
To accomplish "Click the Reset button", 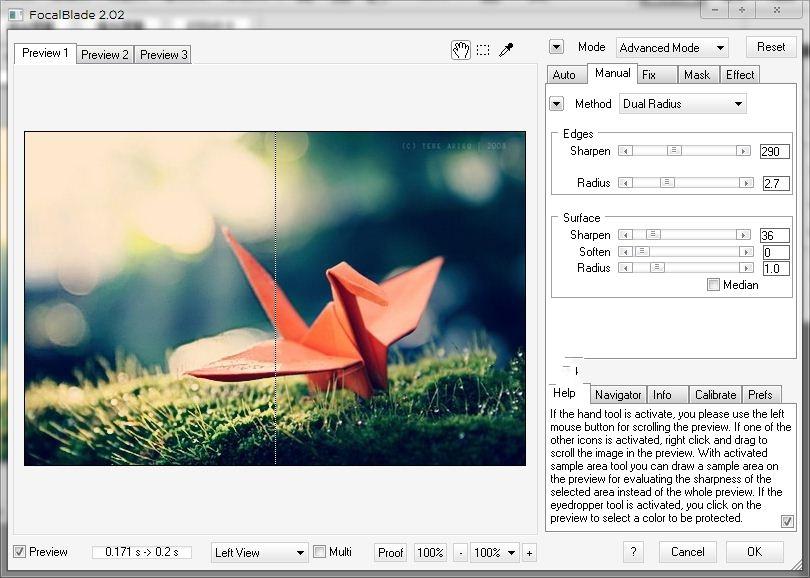I will (x=771, y=47).
